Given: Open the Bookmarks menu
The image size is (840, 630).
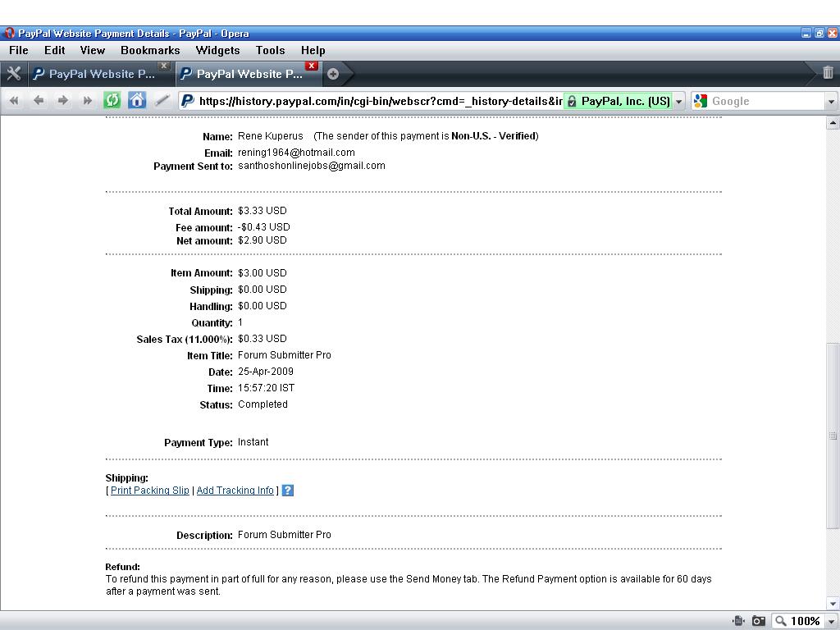Looking at the screenshot, I should pos(150,50).
